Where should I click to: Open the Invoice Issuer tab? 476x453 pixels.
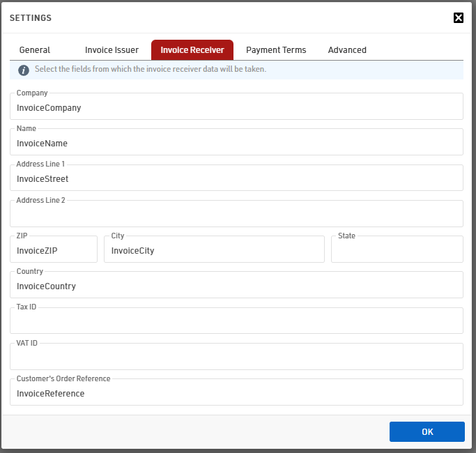coord(112,50)
